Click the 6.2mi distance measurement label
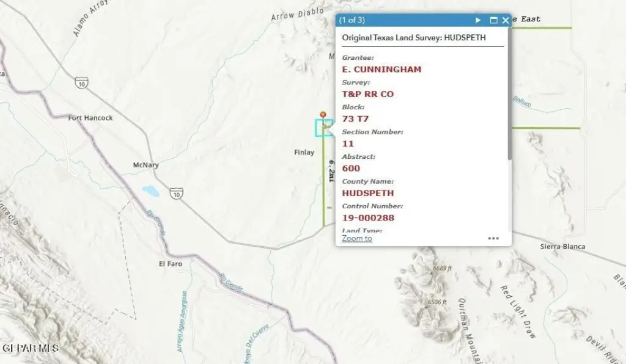This screenshot has height=364, width=626. (x=331, y=170)
